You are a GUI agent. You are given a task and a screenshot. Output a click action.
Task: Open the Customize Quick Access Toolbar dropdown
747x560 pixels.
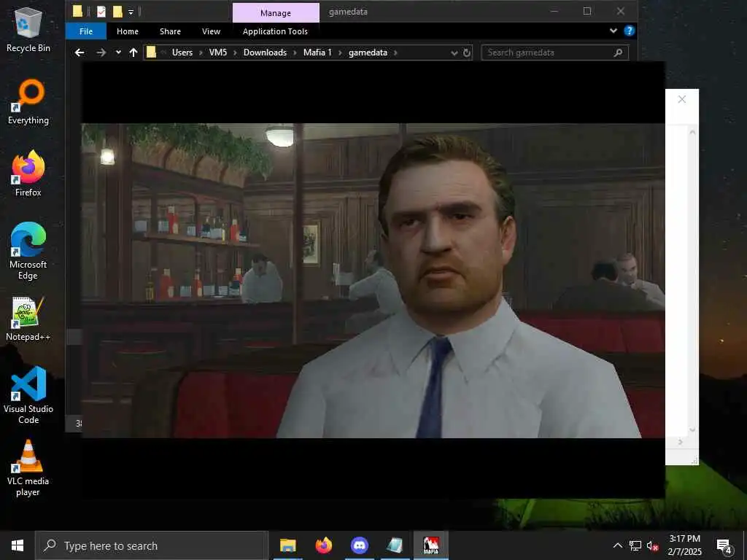click(131, 12)
